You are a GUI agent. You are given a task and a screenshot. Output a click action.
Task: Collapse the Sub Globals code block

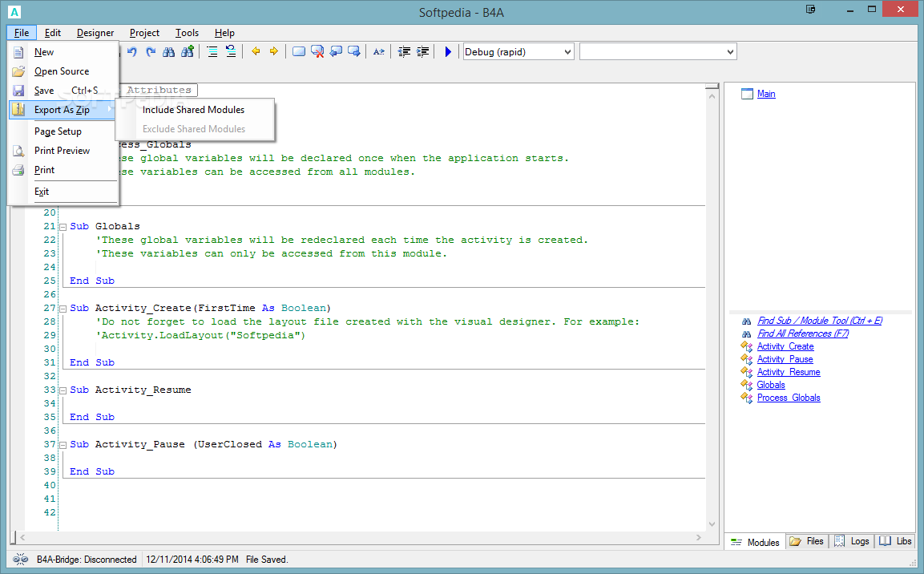pos(63,227)
